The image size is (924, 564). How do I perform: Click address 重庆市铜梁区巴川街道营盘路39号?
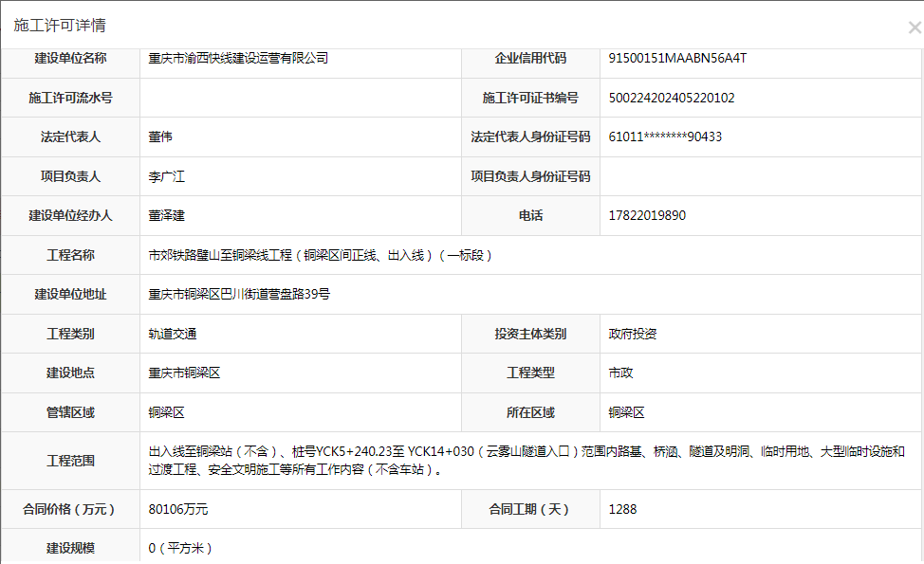click(239, 294)
